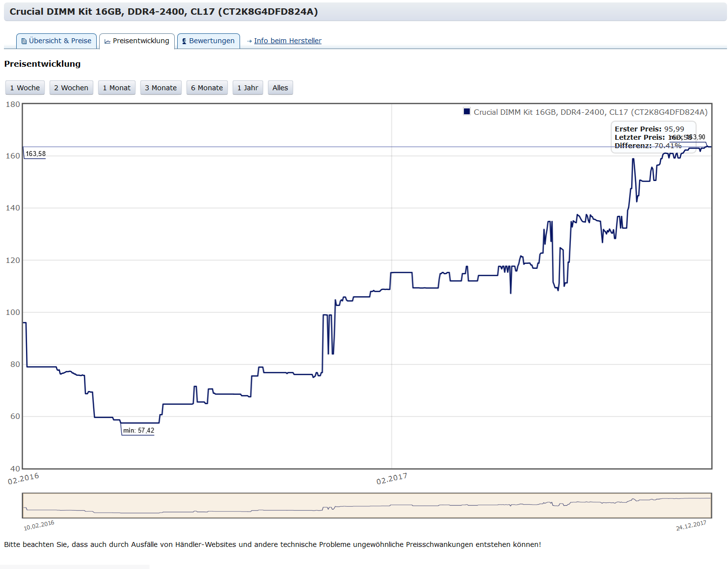The height and width of the screenshot is (569, 728).
Task: Click the product title Crucial DIMM Kit 16GB
Action: pyautogui.click(x=163, y=12)
